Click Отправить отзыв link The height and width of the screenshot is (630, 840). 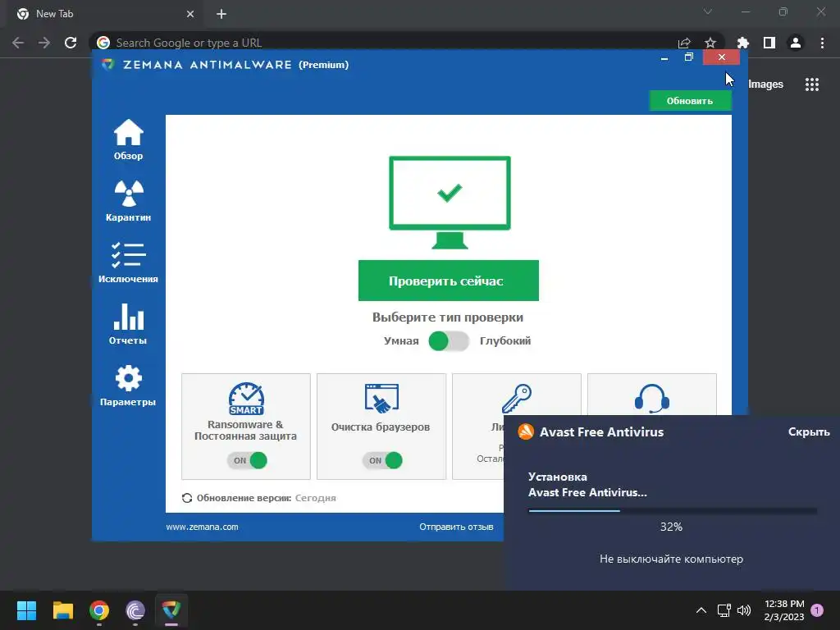click(x=456, y=527)
